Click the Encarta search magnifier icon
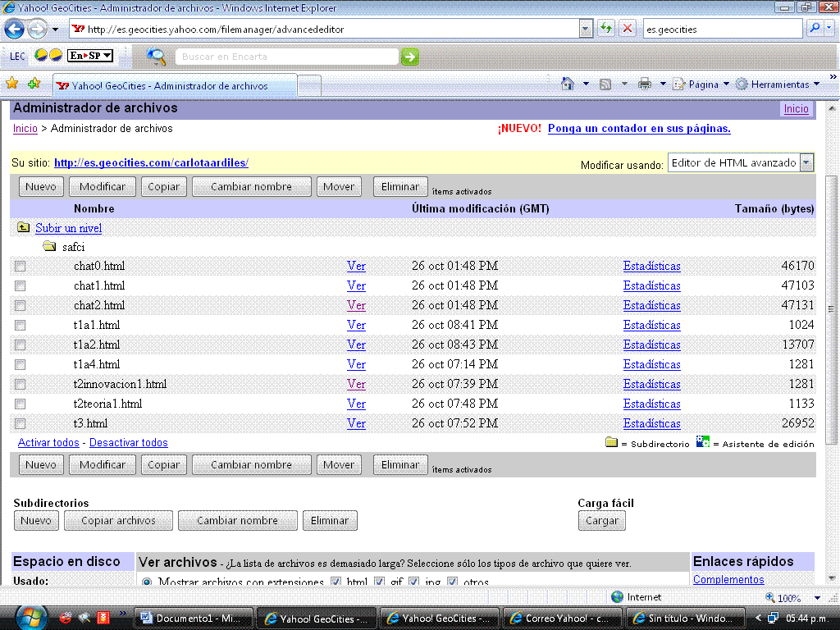 pos(156,57)
